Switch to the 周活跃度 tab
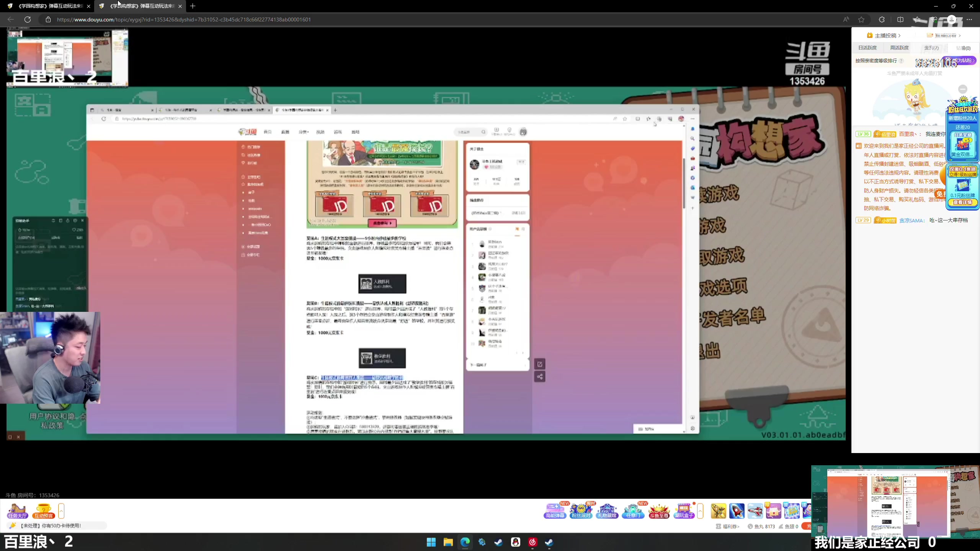 pos(899,48)
